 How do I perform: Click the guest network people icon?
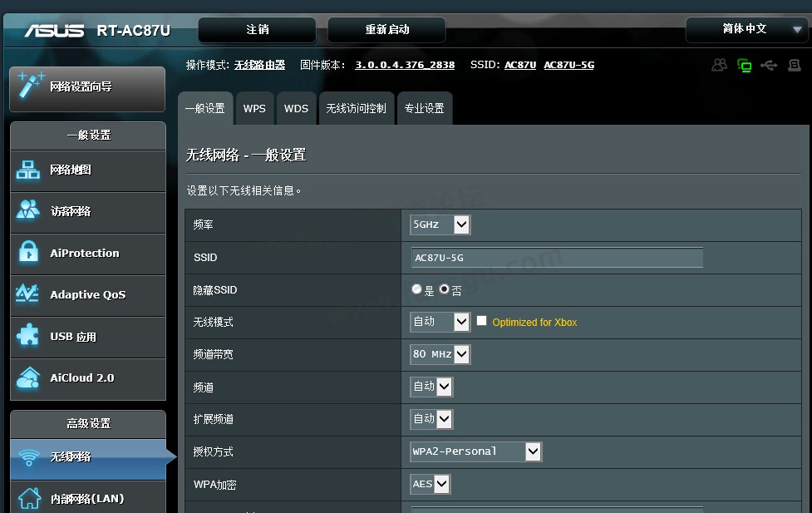[x=28, y=210]
